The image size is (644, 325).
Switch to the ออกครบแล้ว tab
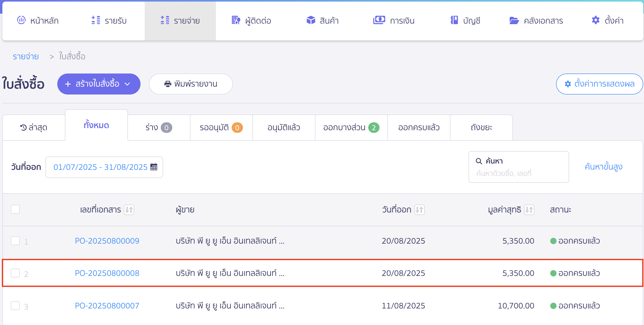[x=419, y=128]
